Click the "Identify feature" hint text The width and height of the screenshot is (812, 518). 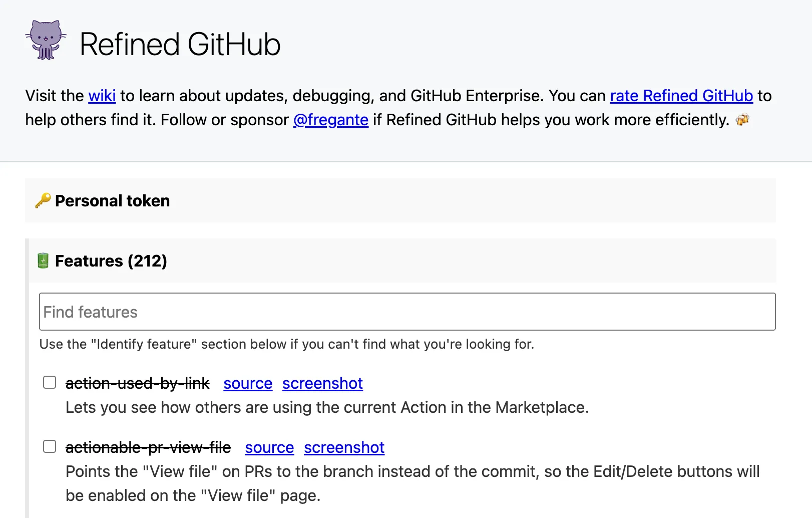click(x=286, y=344)
